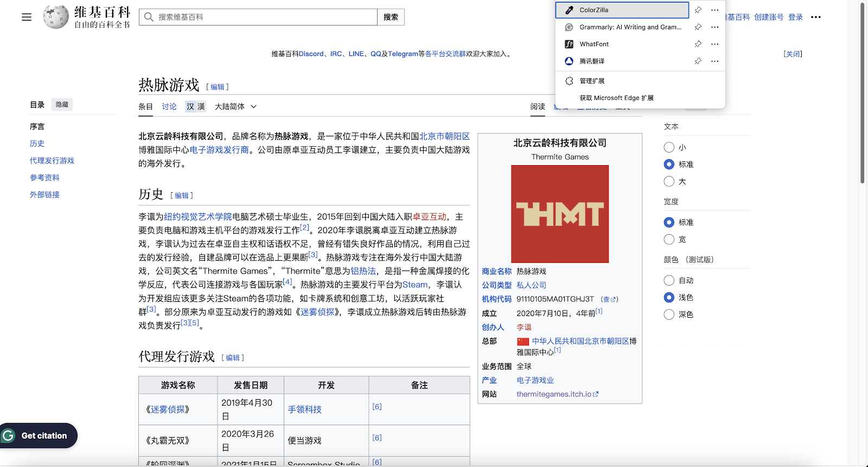The width and height of the screenshot is (868, 467).
Task: Dismiss the banner with 关闭
Action: (793, 54)
